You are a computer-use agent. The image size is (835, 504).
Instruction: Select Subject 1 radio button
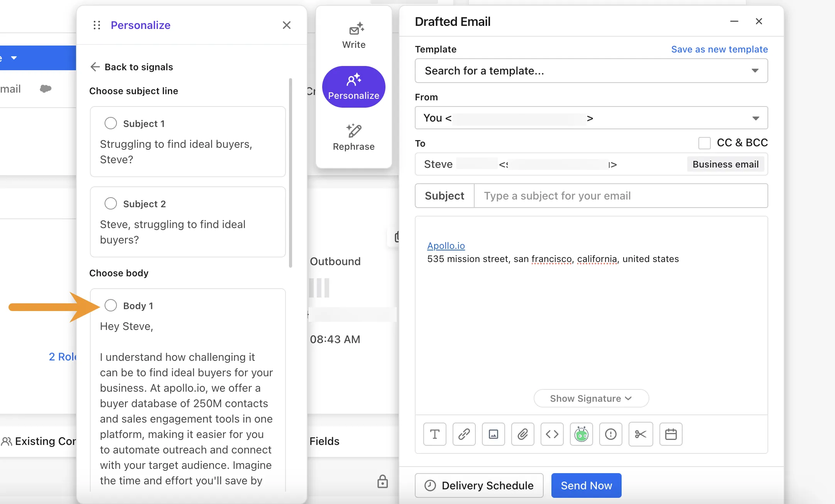coord(110,123)
